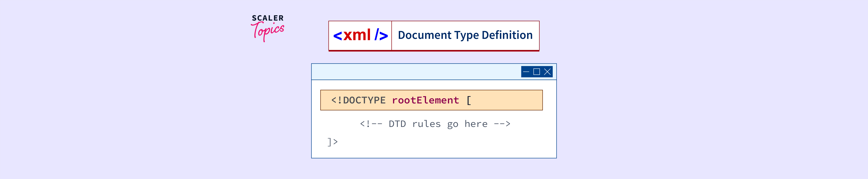
Task: Click the light blue window title bar
Action: coord(414,72)
